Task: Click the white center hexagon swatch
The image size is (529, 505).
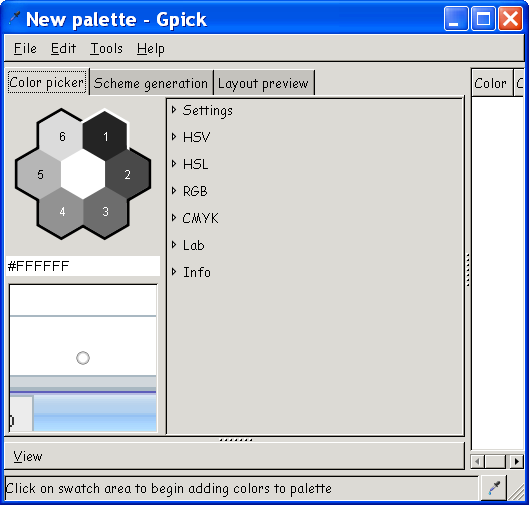Action: (83, 174)
